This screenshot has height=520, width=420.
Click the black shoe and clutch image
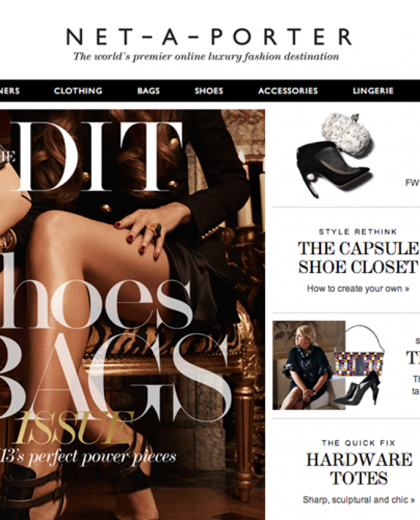(335, 155)
